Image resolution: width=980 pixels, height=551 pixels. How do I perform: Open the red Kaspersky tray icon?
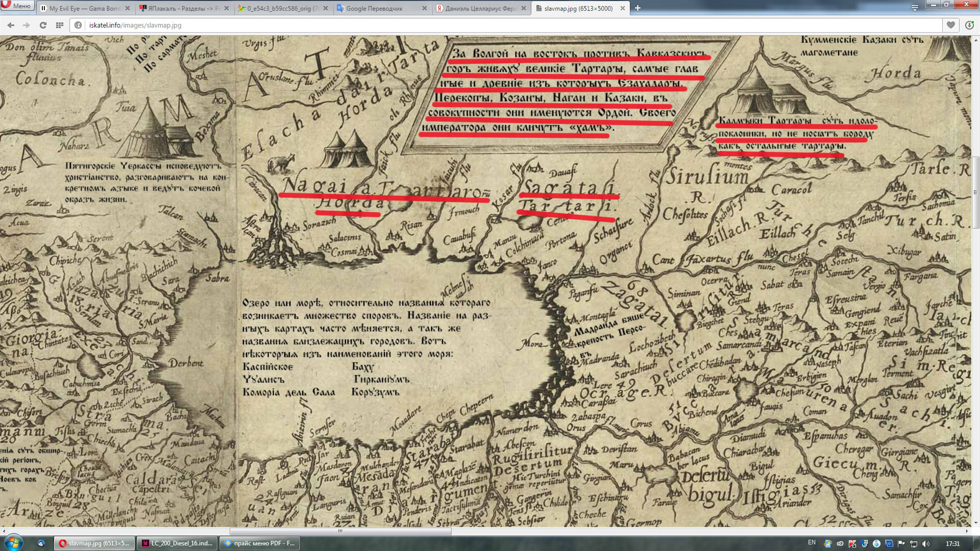click(852, 544)
